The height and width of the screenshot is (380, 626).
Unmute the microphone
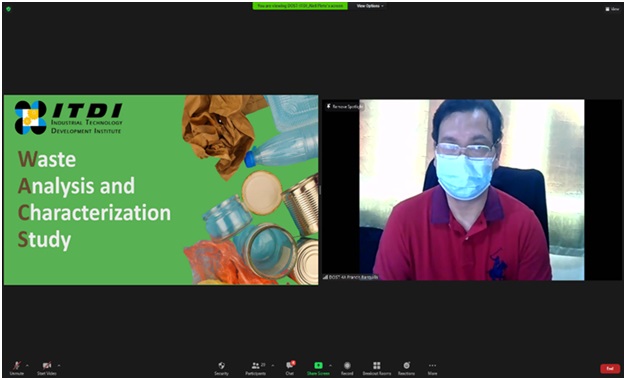coord(16,368)
